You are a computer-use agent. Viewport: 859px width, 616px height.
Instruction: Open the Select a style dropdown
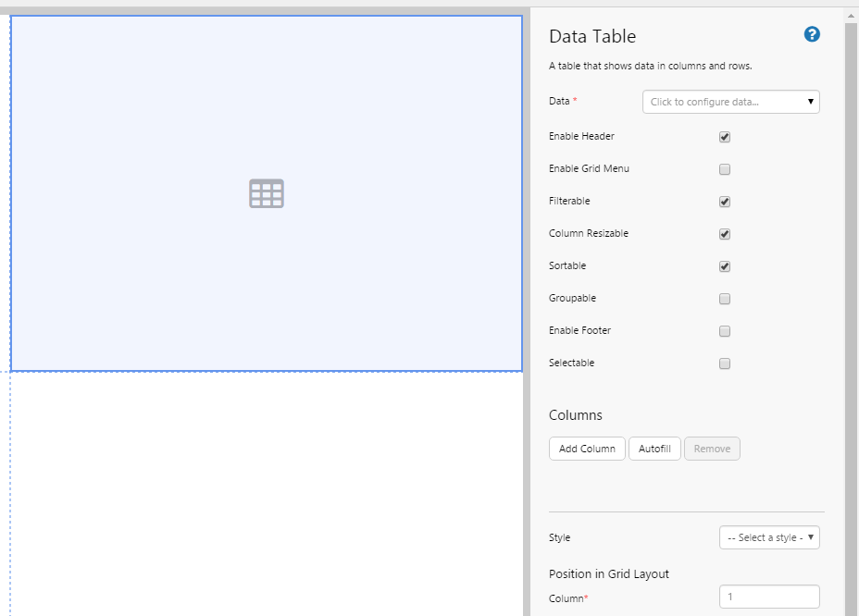768,537
